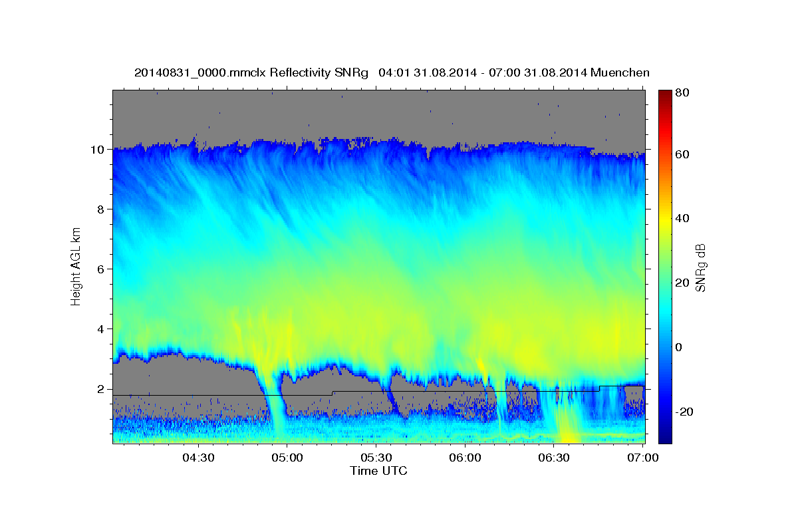Click the 06:30 time tick label
The width and height of the screenshot is (798, 532).
point(554,458)
